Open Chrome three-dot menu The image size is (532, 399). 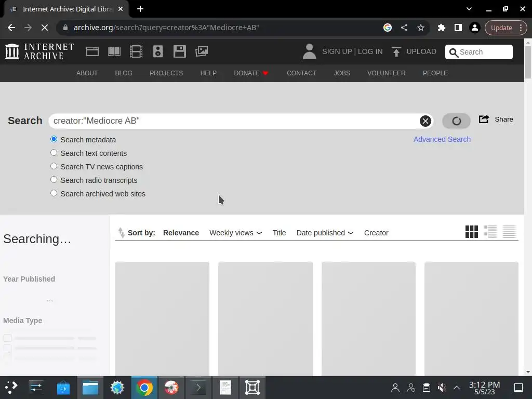point(521,28)
